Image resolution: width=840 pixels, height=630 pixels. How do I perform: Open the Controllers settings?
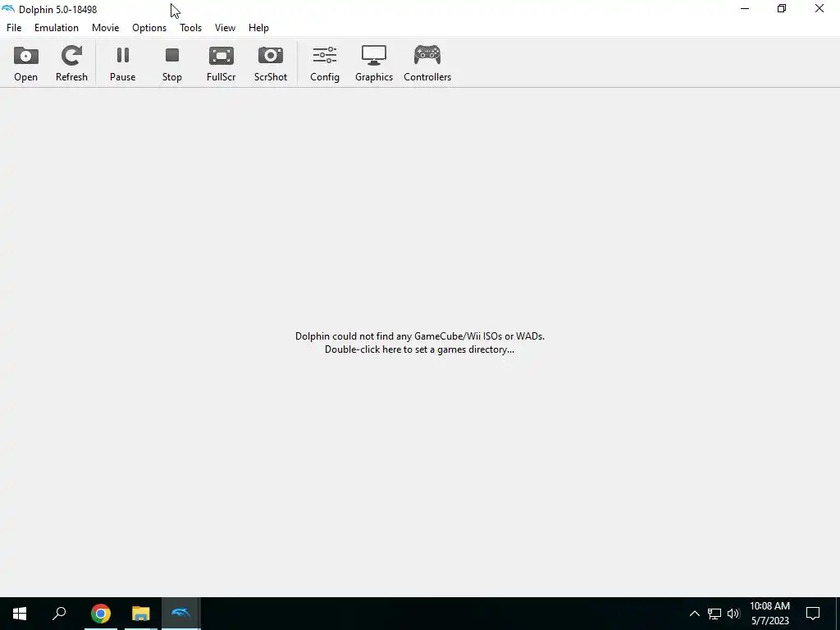click(427, 63)
